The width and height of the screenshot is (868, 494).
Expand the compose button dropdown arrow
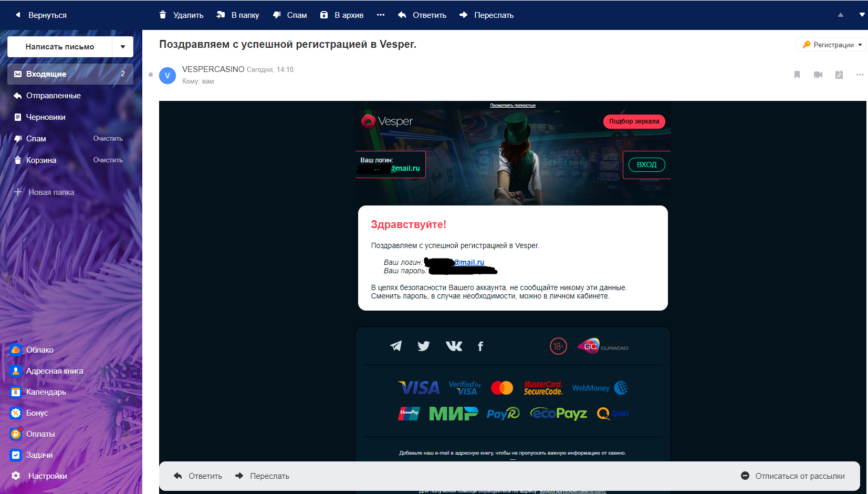123,47
